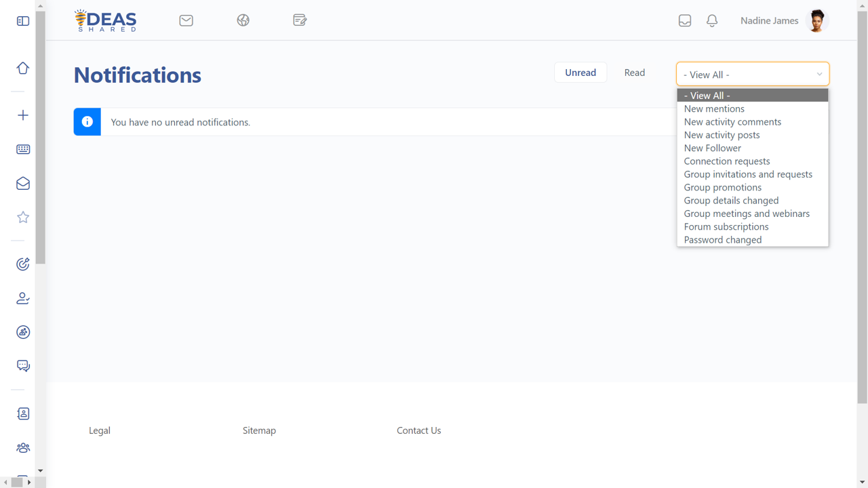Click the Notifications page heading

click(x=138, y=75)
